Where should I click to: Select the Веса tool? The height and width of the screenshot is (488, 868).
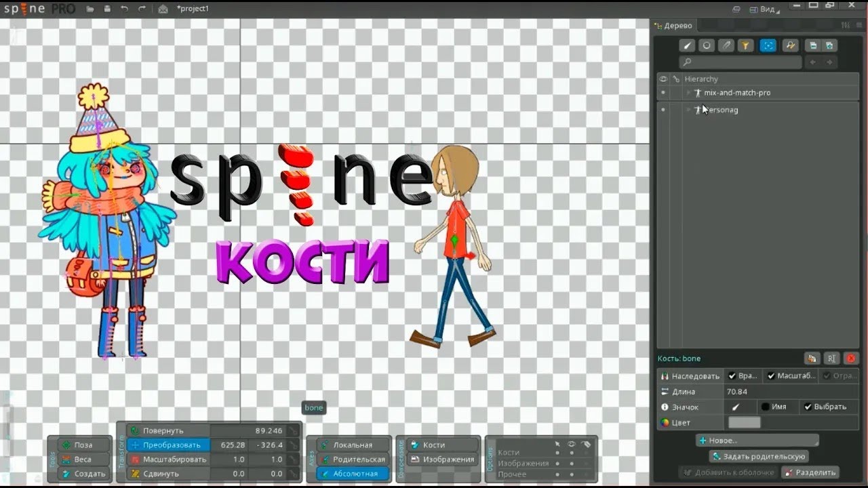(x=83, y=460)
